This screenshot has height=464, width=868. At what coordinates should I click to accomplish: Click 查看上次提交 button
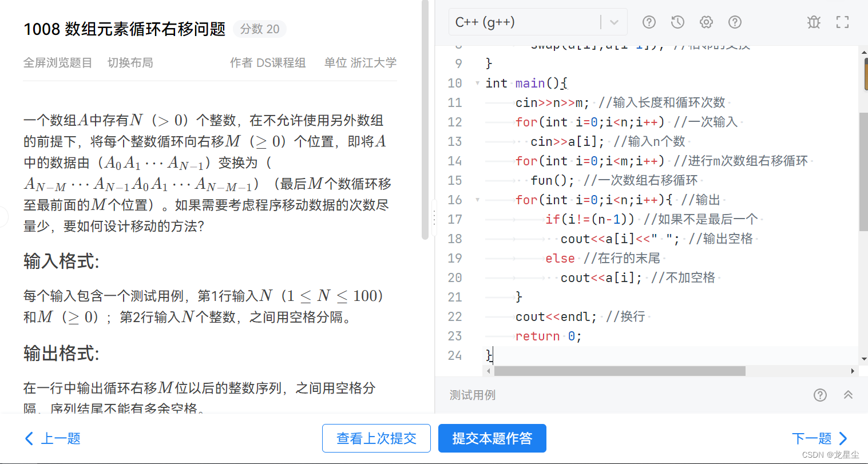tap(376, 438)
